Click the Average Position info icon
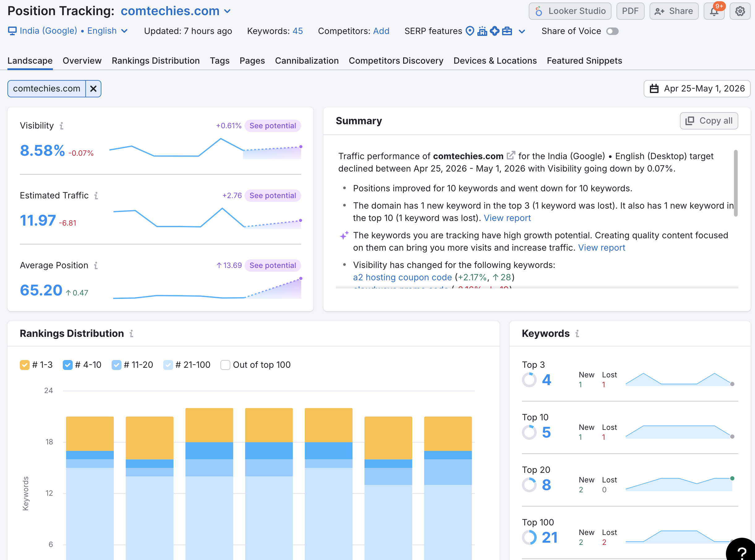The height and width of the screenshot is (560, 755). pos(96,265)
